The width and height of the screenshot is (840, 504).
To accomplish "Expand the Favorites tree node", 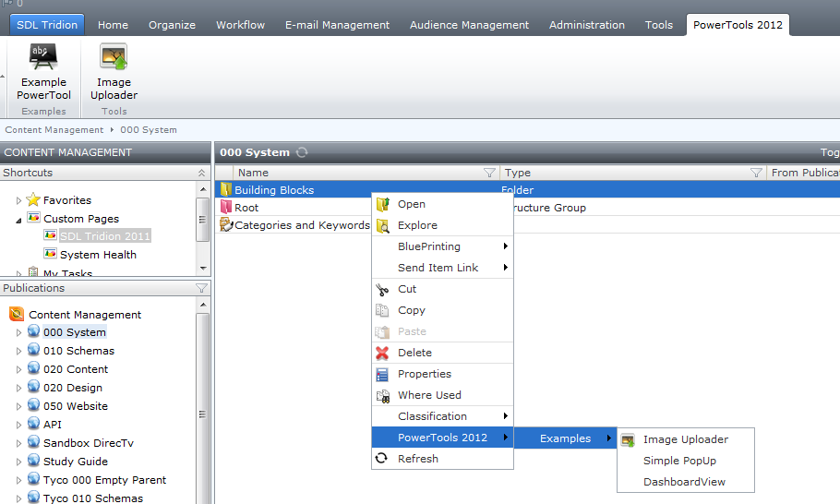I will (18, 200).
